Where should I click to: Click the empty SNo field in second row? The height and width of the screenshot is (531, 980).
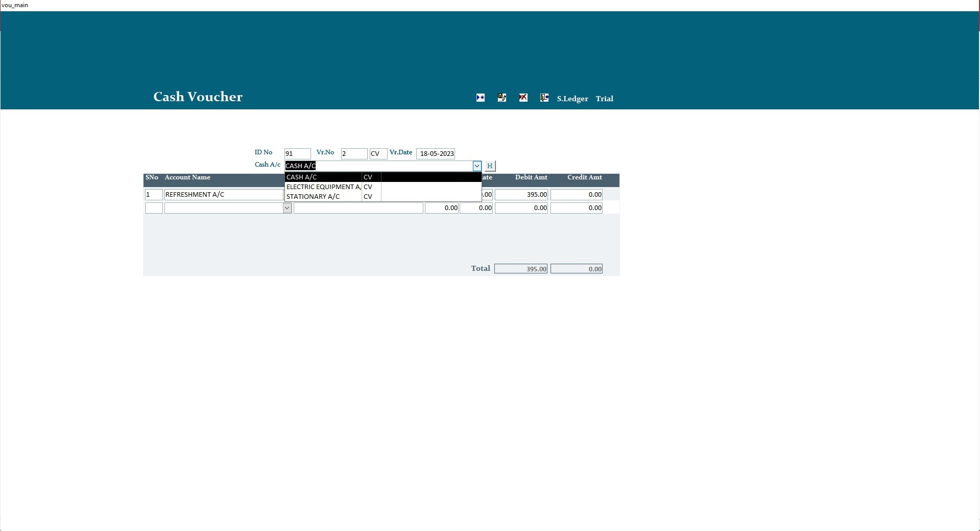click(x=154, y=208)
